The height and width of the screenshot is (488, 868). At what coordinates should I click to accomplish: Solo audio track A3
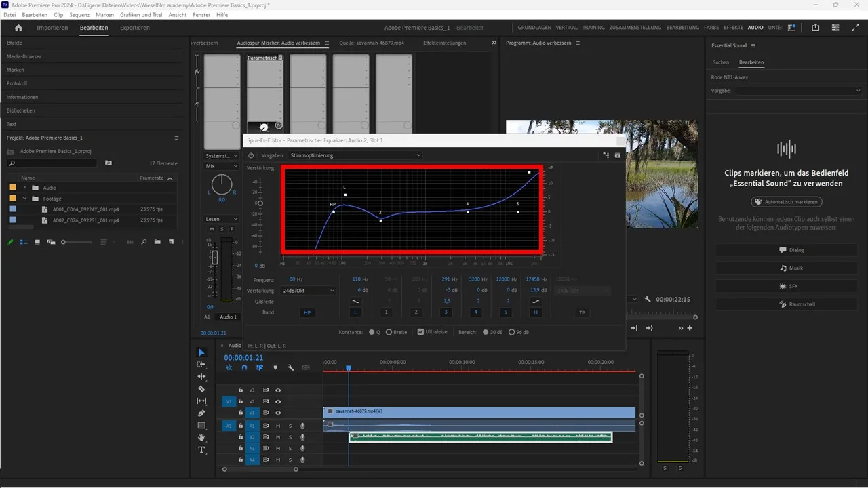[290, 449]
